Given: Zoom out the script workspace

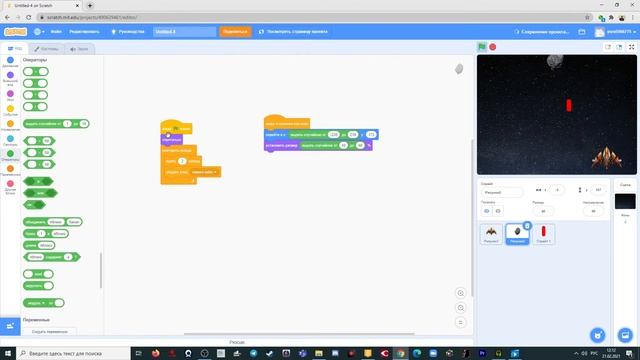Looking at the screenshot, I should (460, 308).
